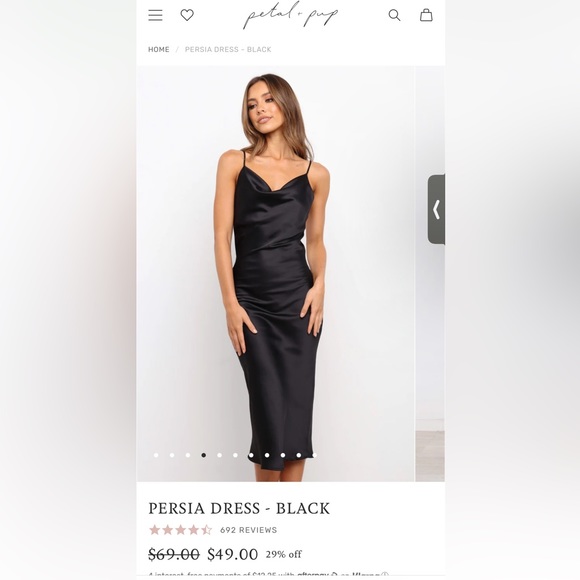Open the wishlist heart icon

tap(187, 15)
